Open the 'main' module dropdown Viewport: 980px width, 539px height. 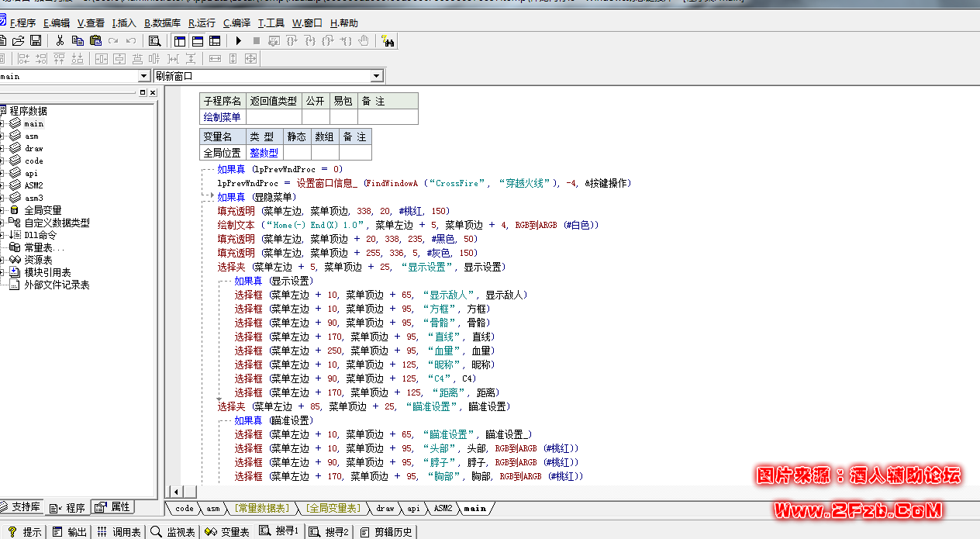[144, 76]
